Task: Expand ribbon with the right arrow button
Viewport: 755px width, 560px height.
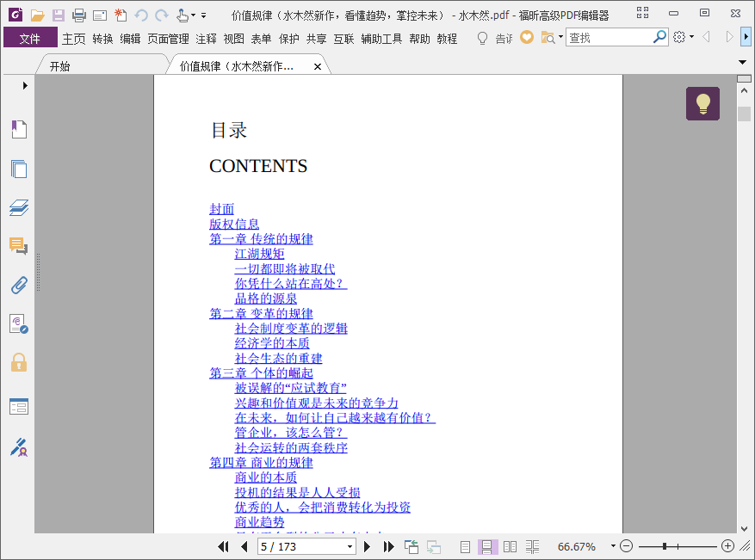Action: pyautogui.click(x=746, y=37)
